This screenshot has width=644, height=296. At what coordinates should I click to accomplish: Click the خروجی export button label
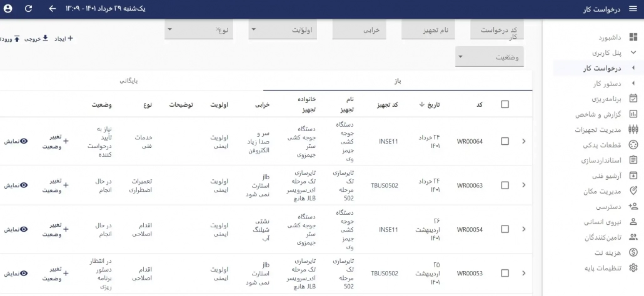coord(33,39)
